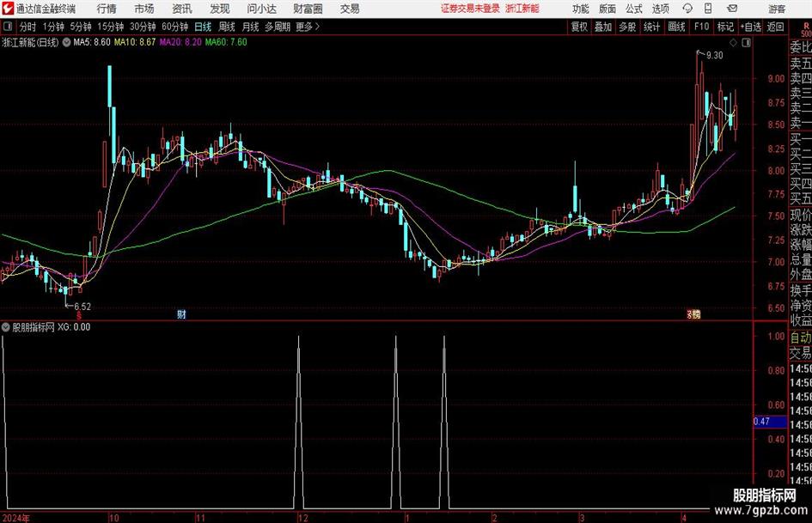Click the blue 财 marker on the chart
Screen dimensions: 812x523
pyautogui.click(x=181, y=313)
